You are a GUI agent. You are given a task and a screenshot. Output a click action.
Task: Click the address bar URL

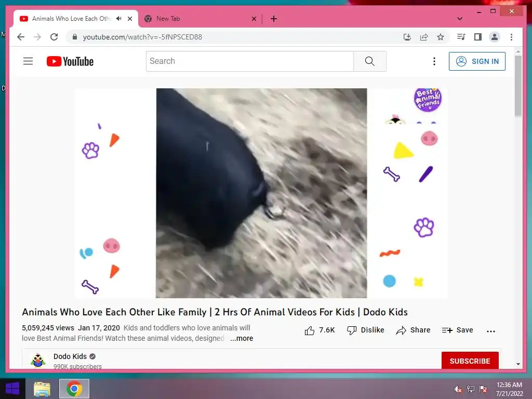point(142,37)
